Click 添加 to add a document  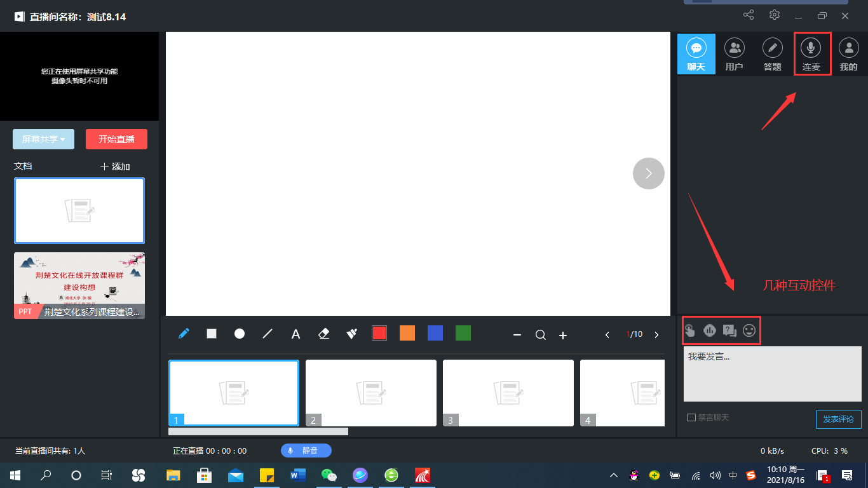click(115, 166)
